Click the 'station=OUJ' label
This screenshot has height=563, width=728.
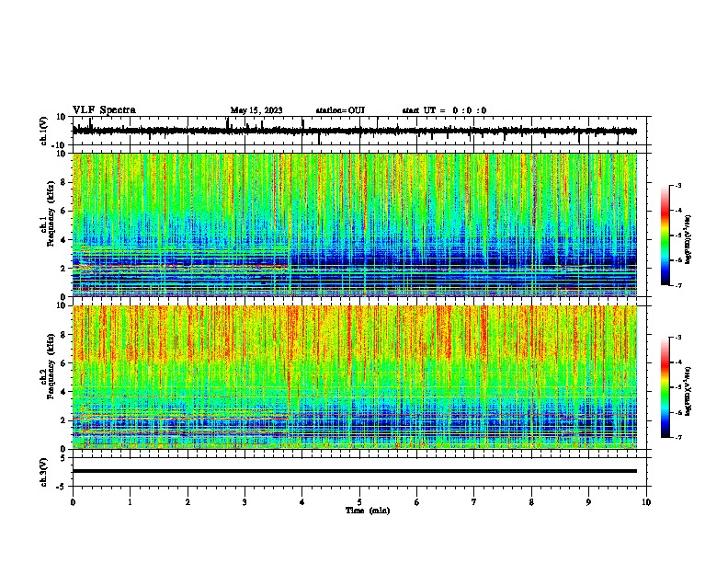click(340, 110)
